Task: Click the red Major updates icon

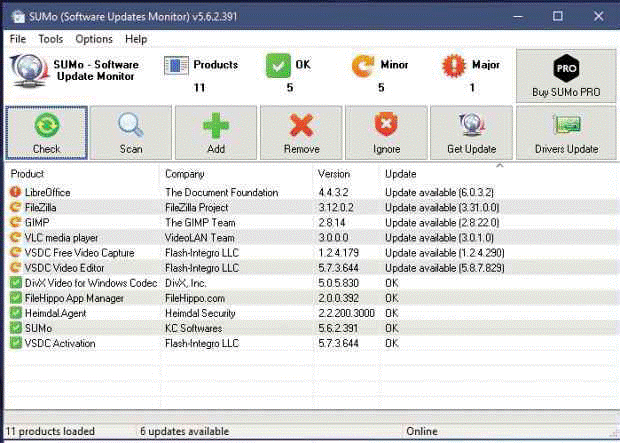Action: coord(454,66)
